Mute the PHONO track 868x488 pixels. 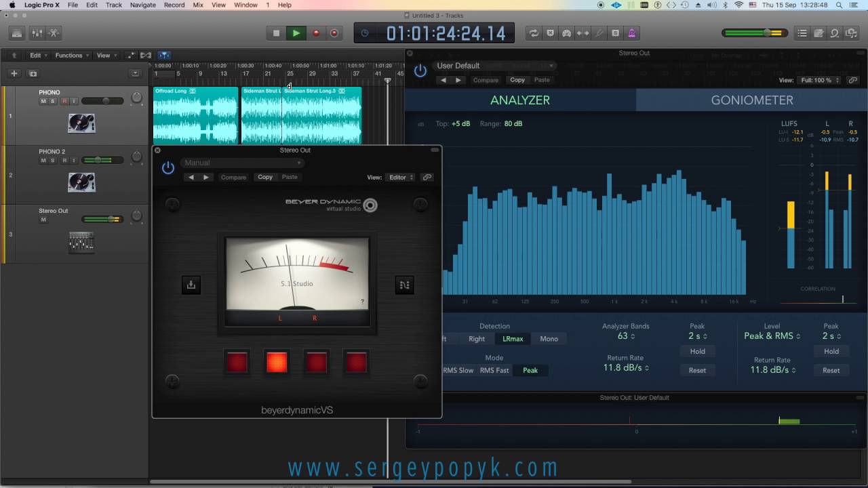point(43,101)
